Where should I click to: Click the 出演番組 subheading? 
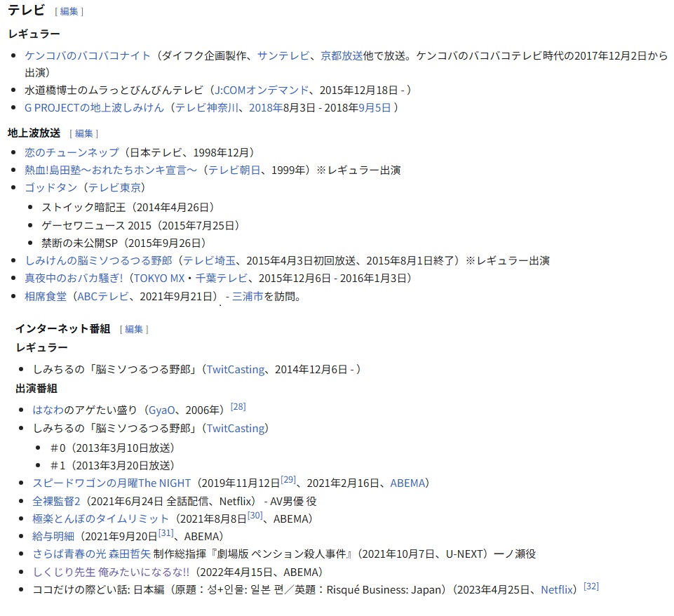pos(36,389)
